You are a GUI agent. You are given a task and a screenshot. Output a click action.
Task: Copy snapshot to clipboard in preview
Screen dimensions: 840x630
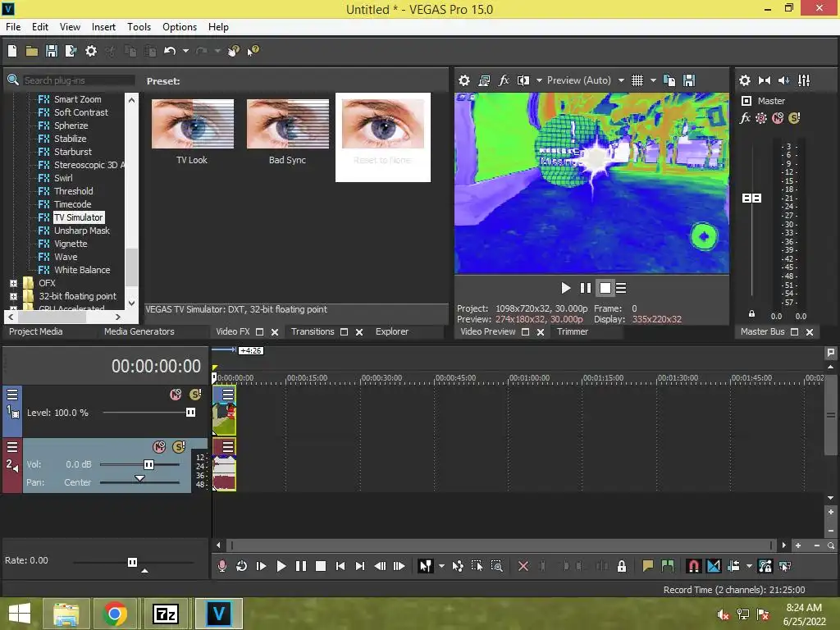[x=669, y=80]
